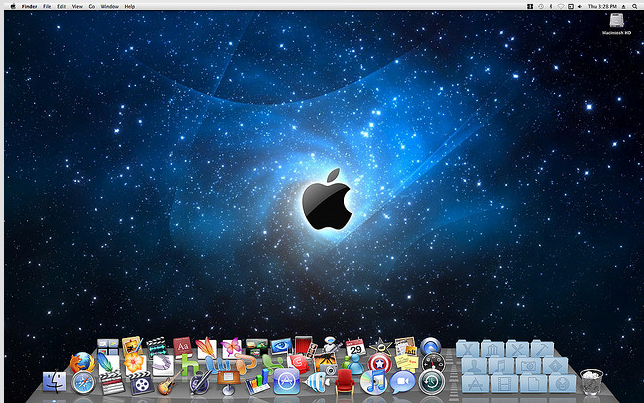
Task: Open Front Row red chair icon
Action: (345, 382)
